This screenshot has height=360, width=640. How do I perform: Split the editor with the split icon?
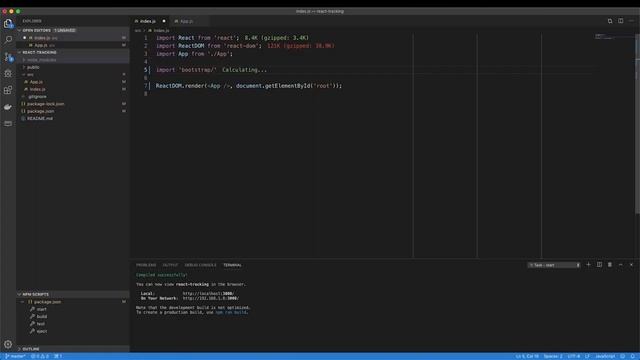620,21
